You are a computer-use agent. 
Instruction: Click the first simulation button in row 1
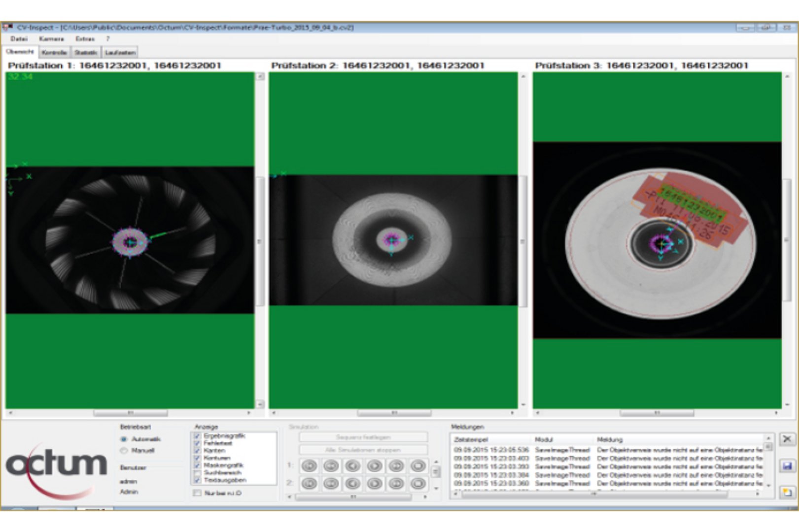click(310, 465)
